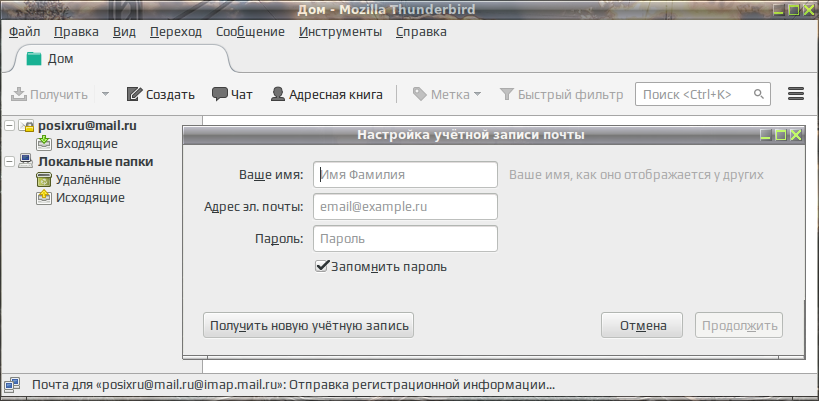Screen dimensions: 819x401
Task: Open the Вид menu
Action: [x=124, y=32]
